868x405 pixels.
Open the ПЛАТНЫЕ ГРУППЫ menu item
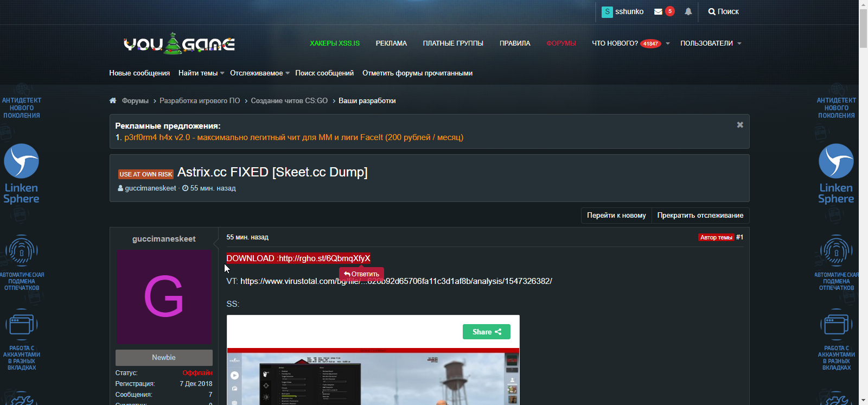click(452, 43)
